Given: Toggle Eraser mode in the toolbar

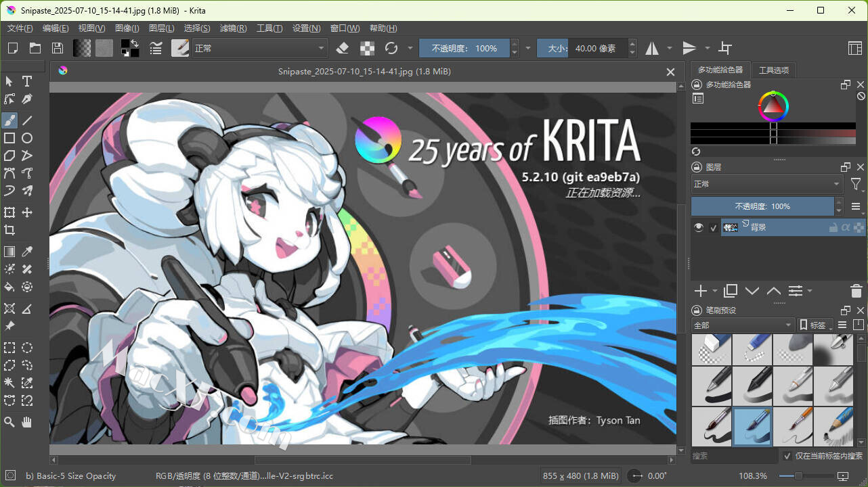Looking at the screenshot, I should click(343, 48).
